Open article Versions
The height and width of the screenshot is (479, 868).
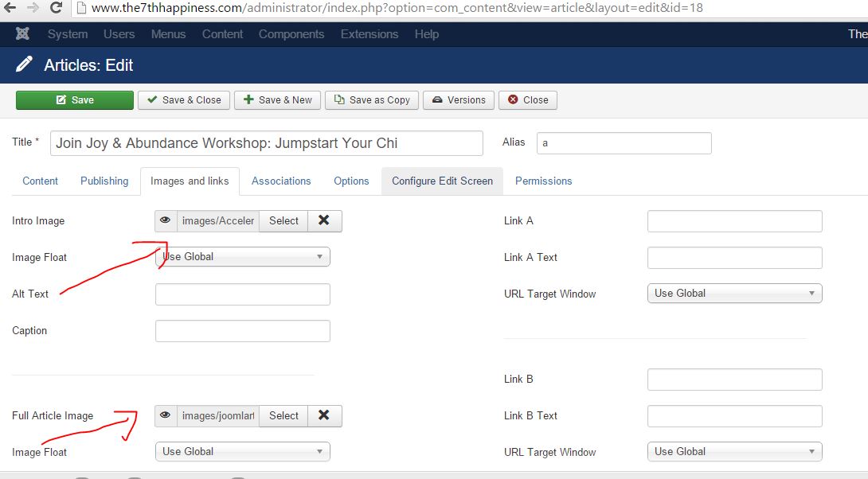(459, 100)
